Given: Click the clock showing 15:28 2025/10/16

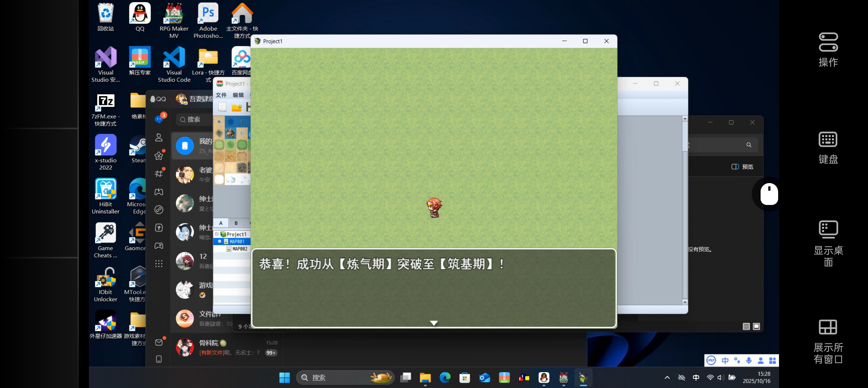Looking at the screenshot, I should (757, 378).
